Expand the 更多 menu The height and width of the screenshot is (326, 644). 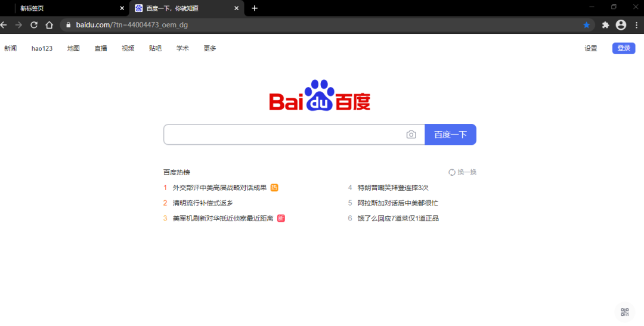point(210,48)
